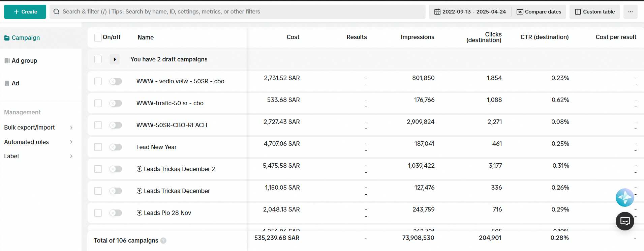The image size is (644, 251).
Task: Click the more options ellipsis button
Action: pos(630,12)
